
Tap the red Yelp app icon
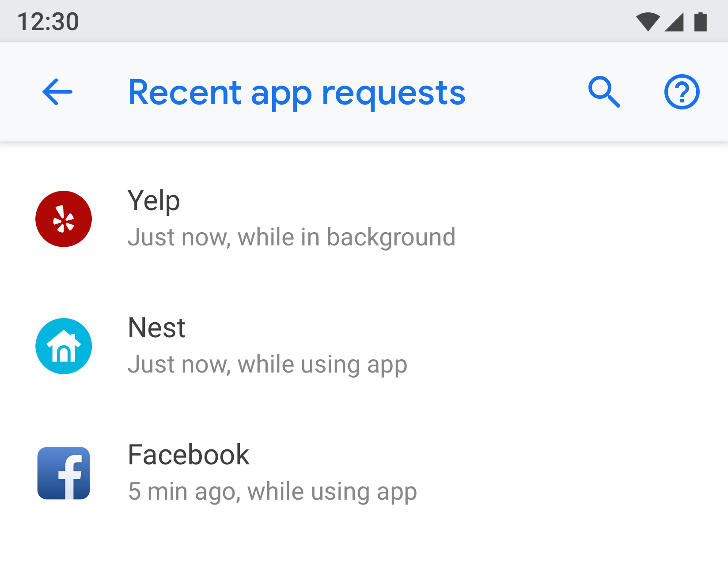pyautogui.click(x=64, y=219)
